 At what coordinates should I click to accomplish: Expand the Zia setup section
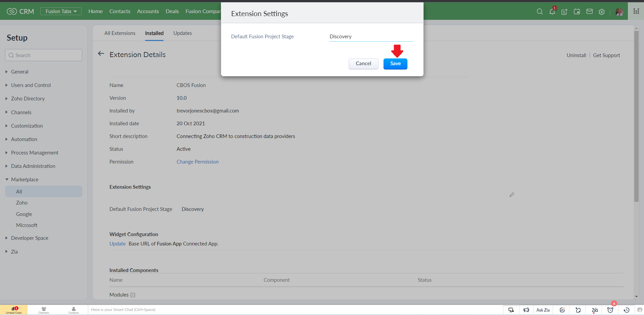pyautogui.click(x=14, y=252)
